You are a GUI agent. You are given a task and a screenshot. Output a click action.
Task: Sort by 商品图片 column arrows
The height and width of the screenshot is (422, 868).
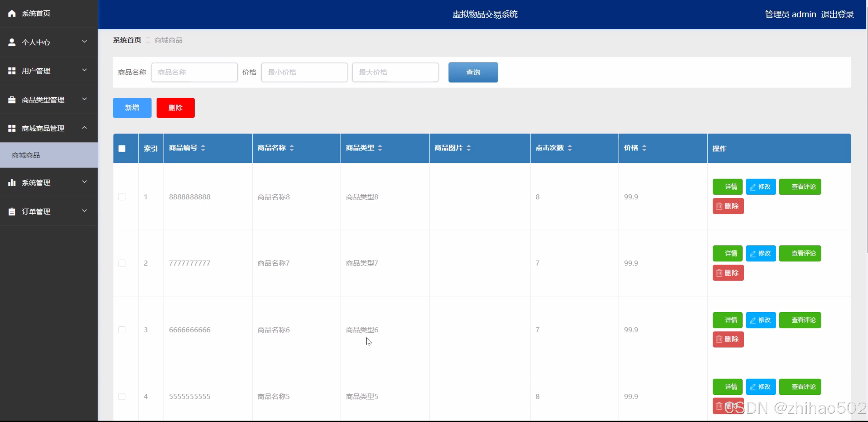click(468, 148)
